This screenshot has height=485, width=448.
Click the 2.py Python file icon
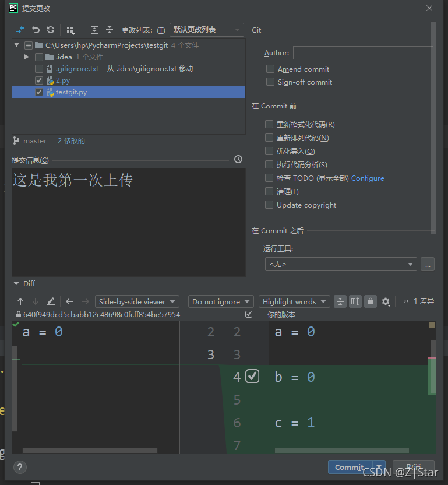point(50,80)
